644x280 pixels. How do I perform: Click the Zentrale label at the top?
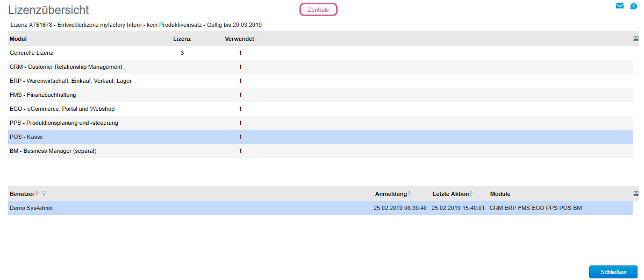pos(318,10)
